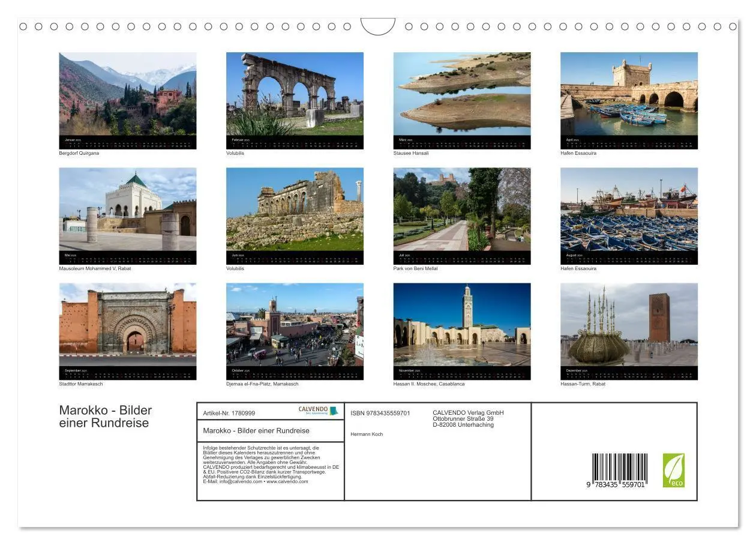
Task: Click the June Volubilis ruins photo
Action: tap(295, 209)
